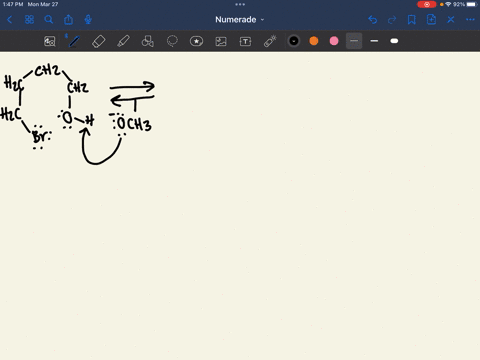Choose the black pen color
The width and height of the screenshot is (480, 360).
click(x=294, y=41)
